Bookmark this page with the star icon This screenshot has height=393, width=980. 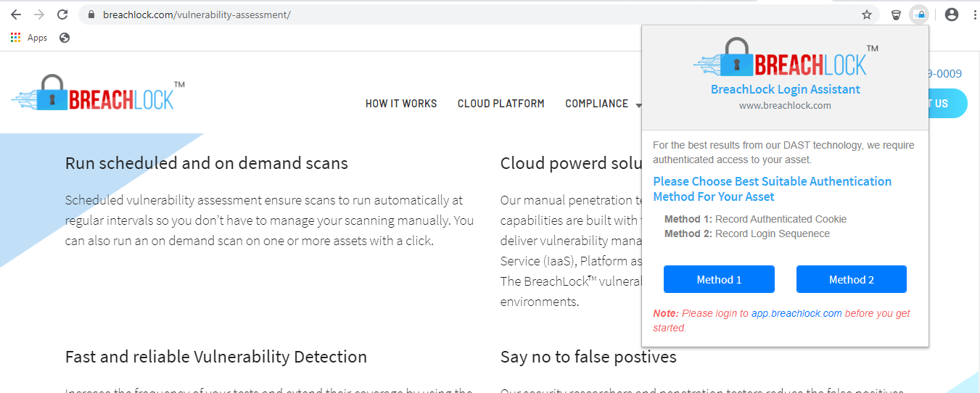tap(866, 15)
